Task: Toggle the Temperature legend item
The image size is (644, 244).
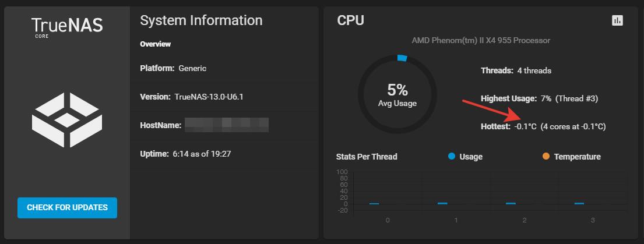Action: coord(571,157)
